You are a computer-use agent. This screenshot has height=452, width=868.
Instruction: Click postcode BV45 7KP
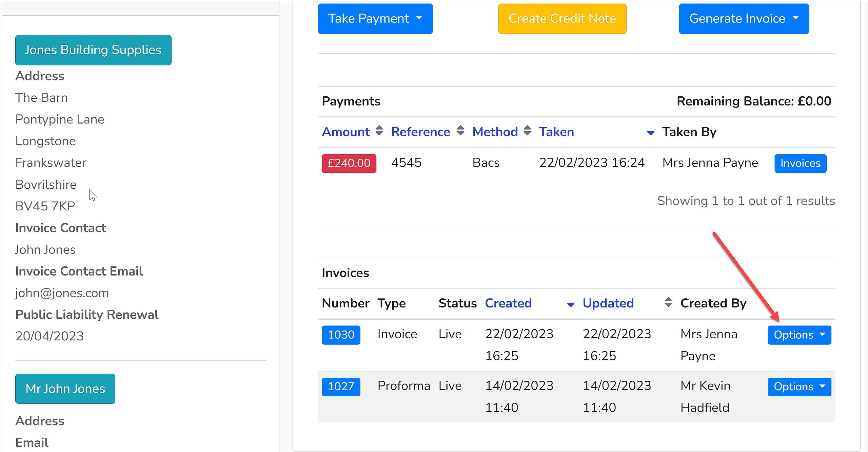(x=45, y=206)
